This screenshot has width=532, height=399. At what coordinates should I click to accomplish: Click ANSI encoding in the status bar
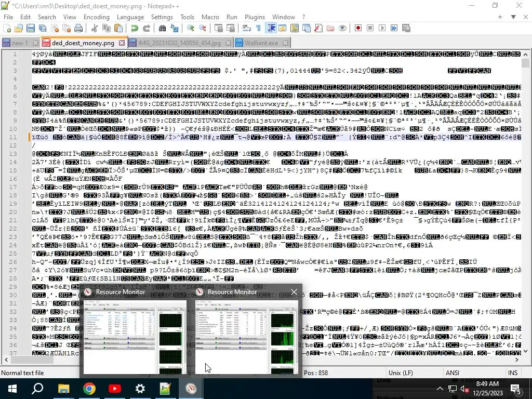(453, 373)
